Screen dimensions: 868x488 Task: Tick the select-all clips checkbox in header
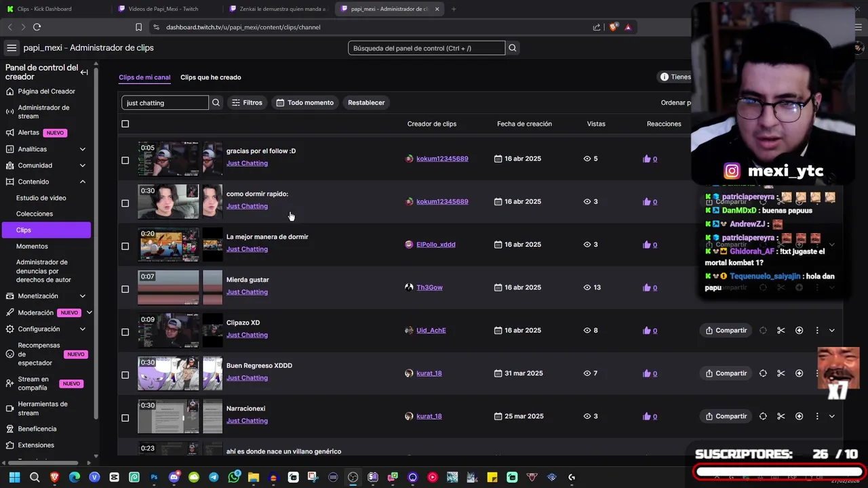tap(125, 124)
